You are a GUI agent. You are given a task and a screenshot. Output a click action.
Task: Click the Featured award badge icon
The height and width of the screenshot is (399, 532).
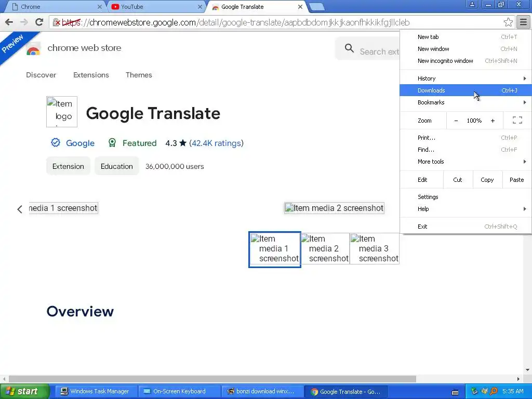tap(112, 143)
